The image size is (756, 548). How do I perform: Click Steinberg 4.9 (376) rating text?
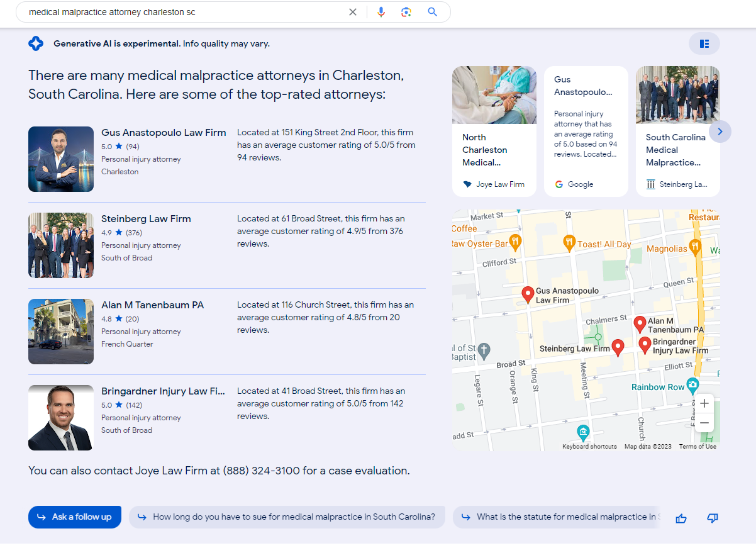(x=122, y=233)
